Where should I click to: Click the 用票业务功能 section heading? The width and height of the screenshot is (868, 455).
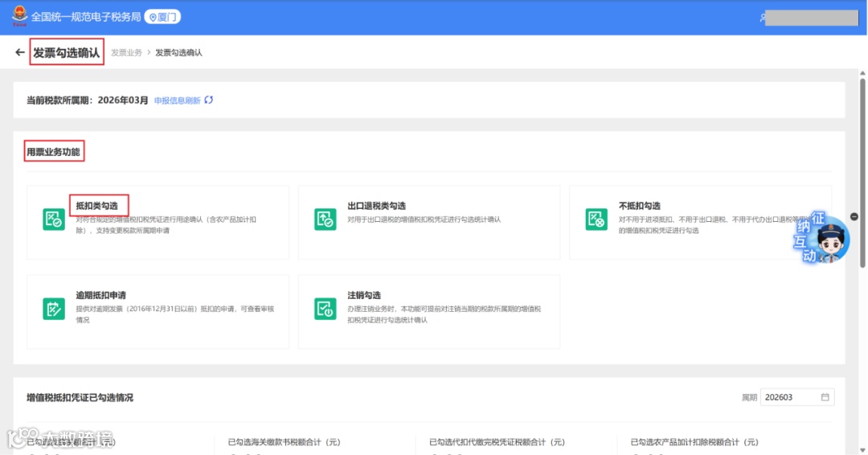[53, 152]
